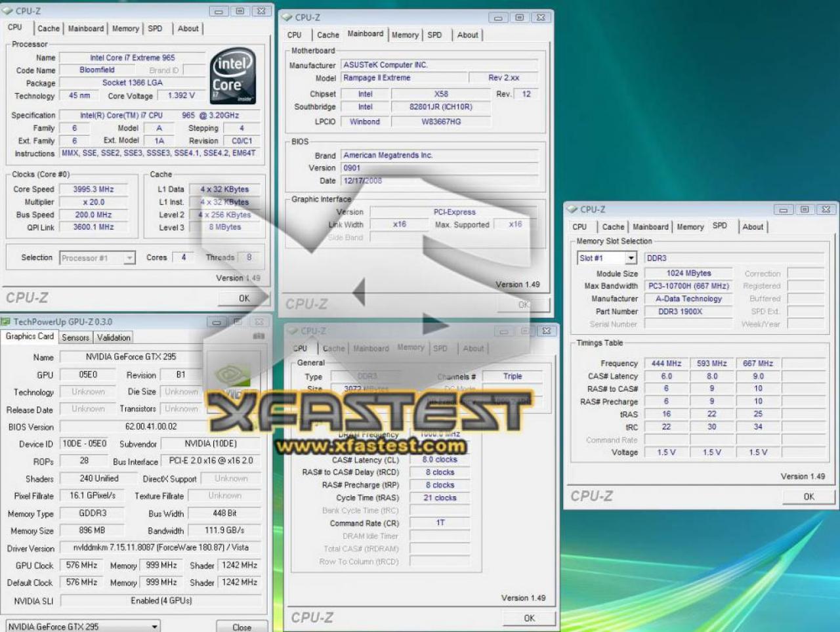The width and height of the screenshot is (840, 632).
Task: Open About tab in the Mainboard CPU-Z window
Action: (x=468, y=35)
